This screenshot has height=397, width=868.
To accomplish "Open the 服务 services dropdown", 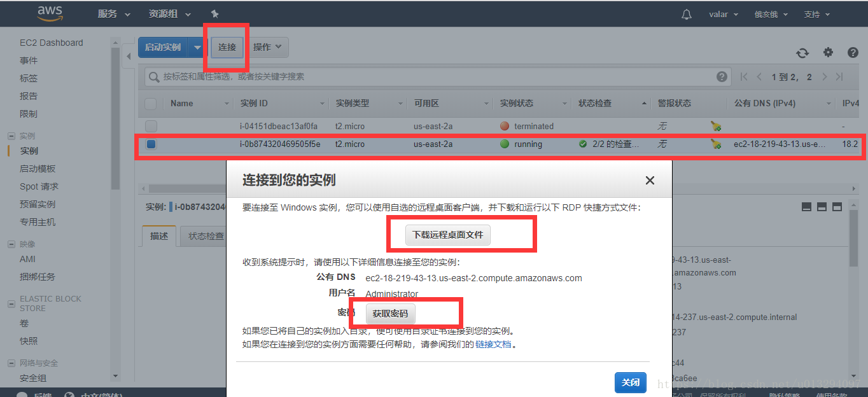I will point(114,14).
